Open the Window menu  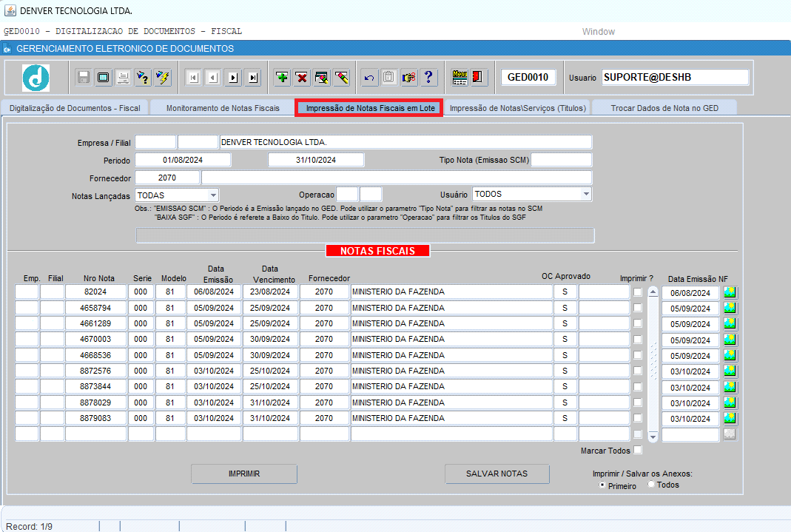pyautogui.click(x=599, y=32)
